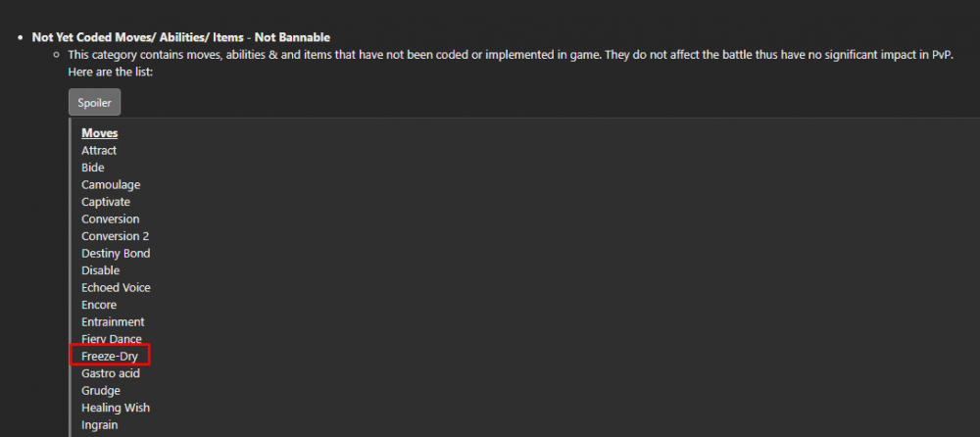Click the Ingrain list entry
Screen dimensions: 980x437
coord(100,424)
